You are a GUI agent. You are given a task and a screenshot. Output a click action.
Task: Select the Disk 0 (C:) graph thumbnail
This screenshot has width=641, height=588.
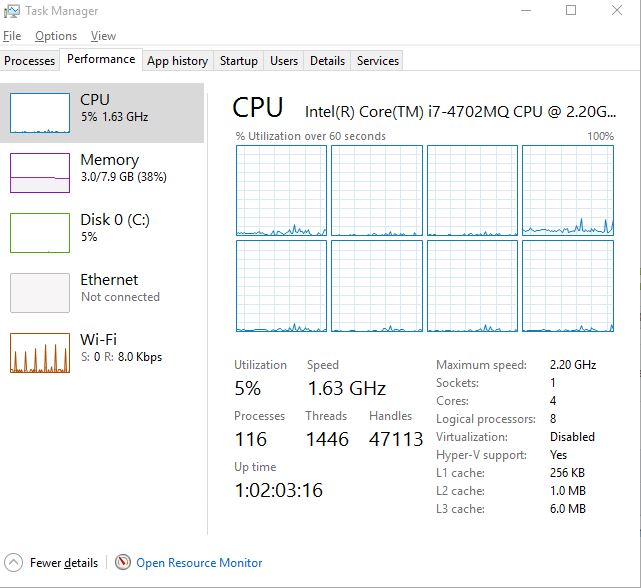pos(40,233)
